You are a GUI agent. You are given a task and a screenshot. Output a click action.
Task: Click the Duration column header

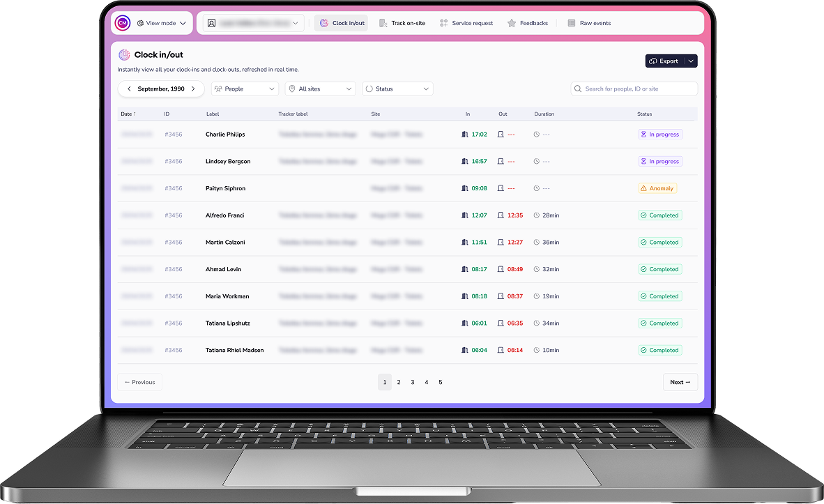pyautogui.click(x=544, y=114)
